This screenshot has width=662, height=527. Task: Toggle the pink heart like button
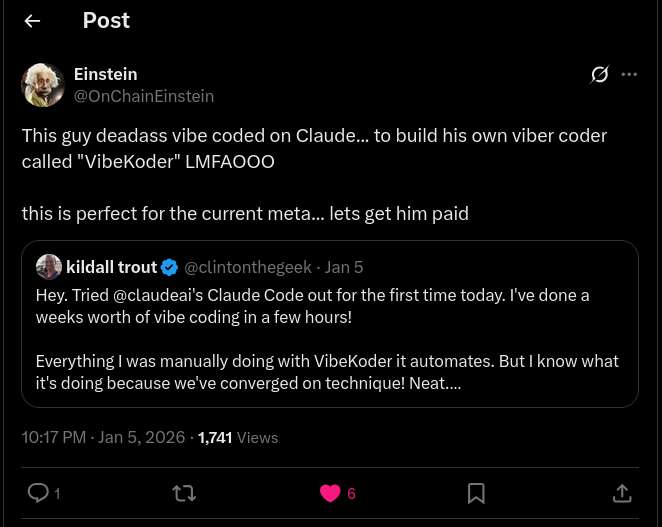coord(330,493)
